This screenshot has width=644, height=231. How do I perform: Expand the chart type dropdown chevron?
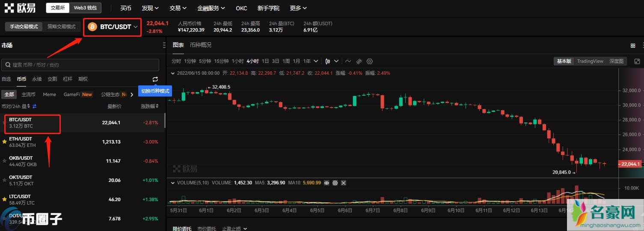point(336,61)
